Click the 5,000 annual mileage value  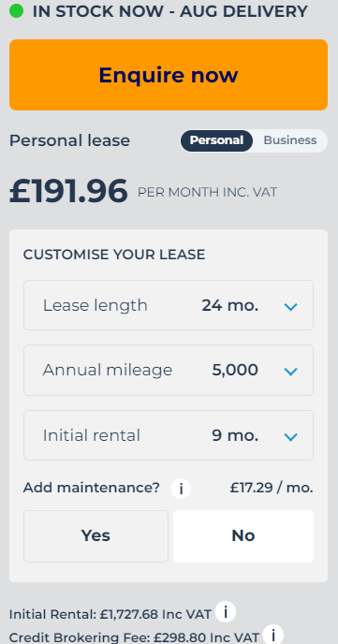(x=235, y=370)
